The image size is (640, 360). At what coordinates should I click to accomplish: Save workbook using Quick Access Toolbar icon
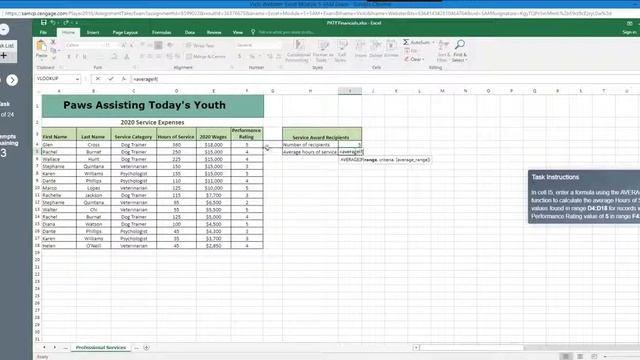44,23
